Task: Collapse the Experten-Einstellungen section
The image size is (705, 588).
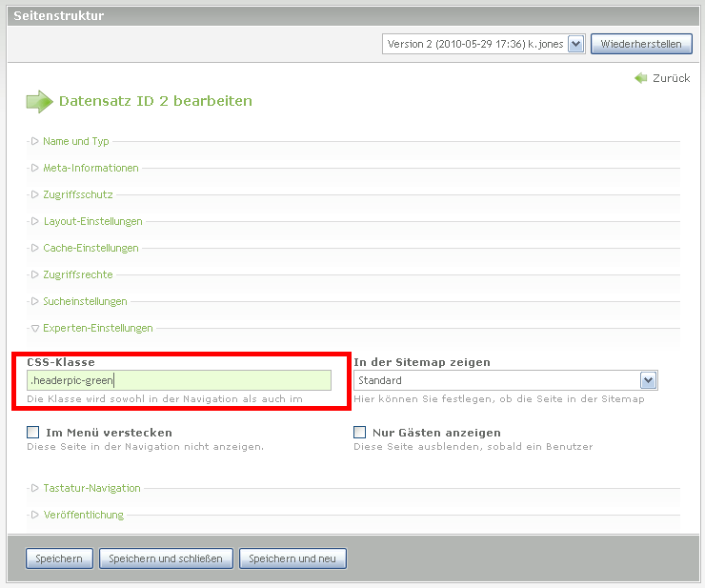Action: (97, 328)
